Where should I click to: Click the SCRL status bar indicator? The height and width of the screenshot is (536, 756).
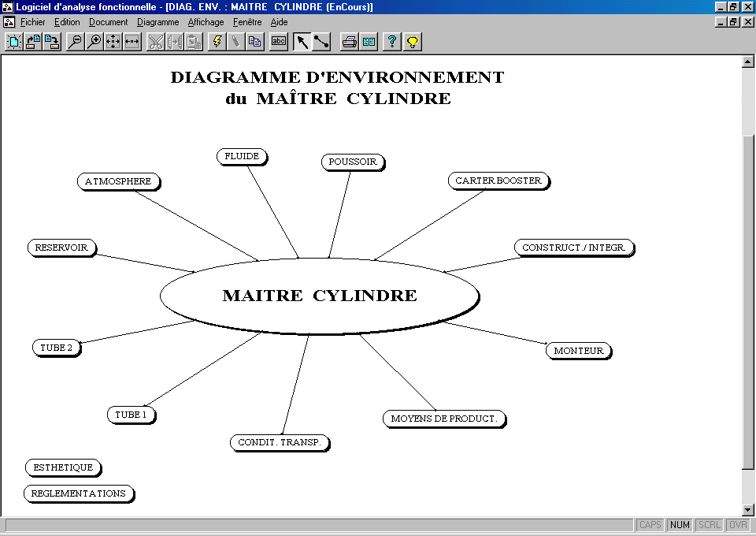coord(709,525)
